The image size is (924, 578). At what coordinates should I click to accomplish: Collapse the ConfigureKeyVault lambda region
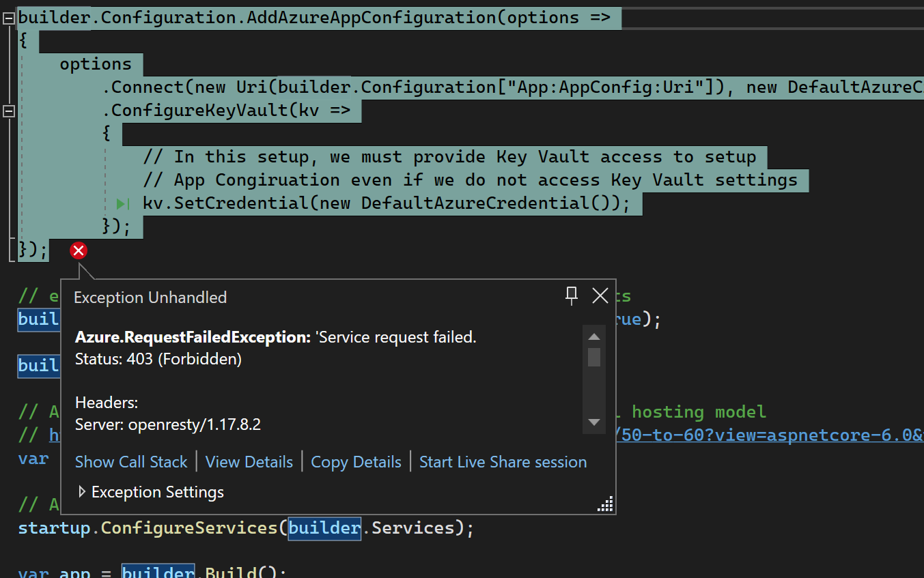click(x=9, y=110)
